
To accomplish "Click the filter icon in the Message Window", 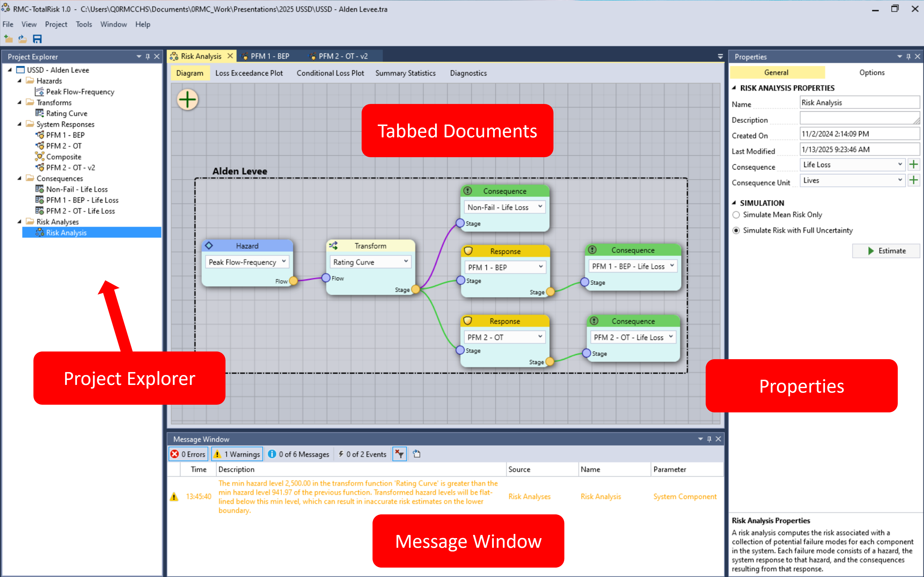I will 400,454.
